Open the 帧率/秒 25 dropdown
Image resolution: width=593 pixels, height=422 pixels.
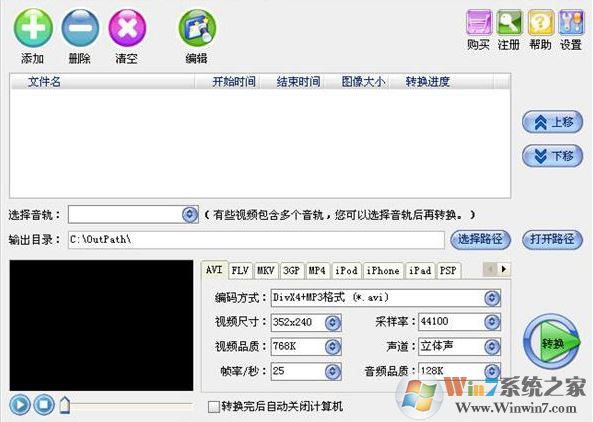pos(332,372)
